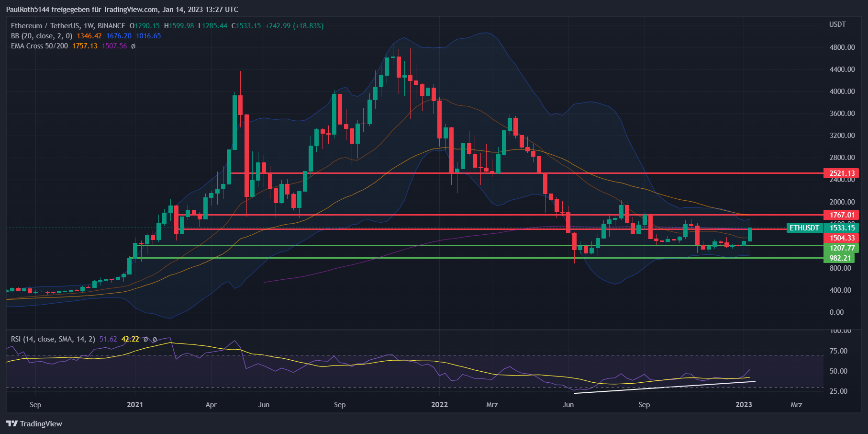Click the RSI SMA value 42.22

click(130, 339)
